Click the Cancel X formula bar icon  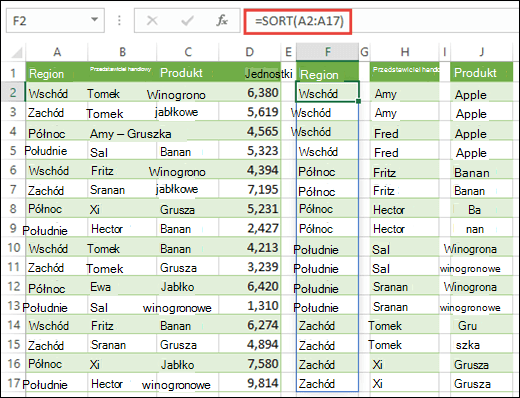pyautogui.click(x=152, y=21)
